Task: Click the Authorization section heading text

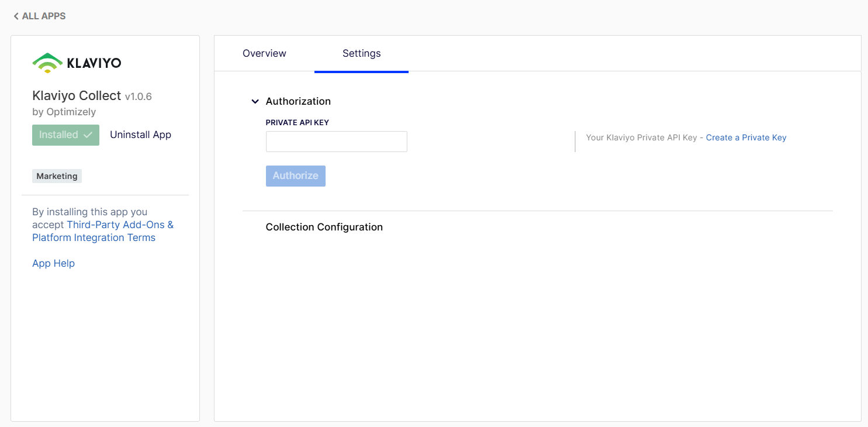Action: point(298,101)
